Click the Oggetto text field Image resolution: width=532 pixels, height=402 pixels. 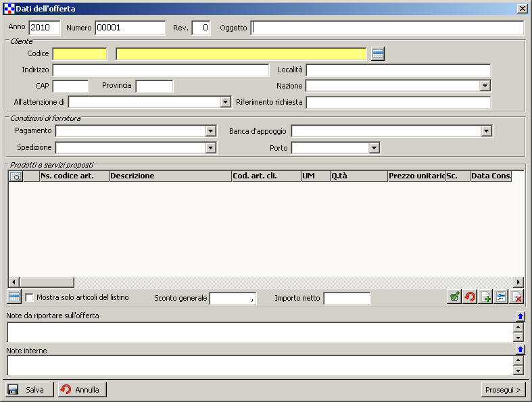(387, 28)
